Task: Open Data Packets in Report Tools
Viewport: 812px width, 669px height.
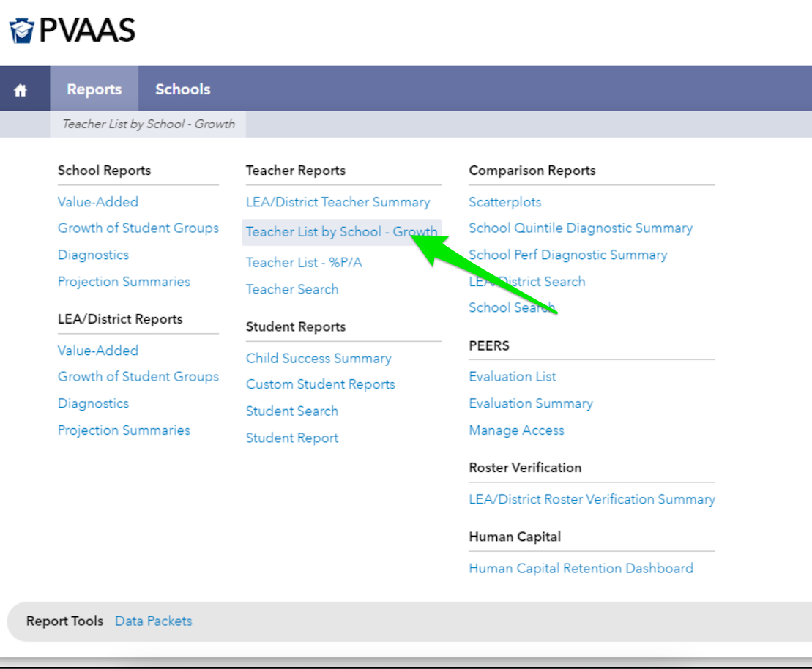Action: [x=153, y=621]
